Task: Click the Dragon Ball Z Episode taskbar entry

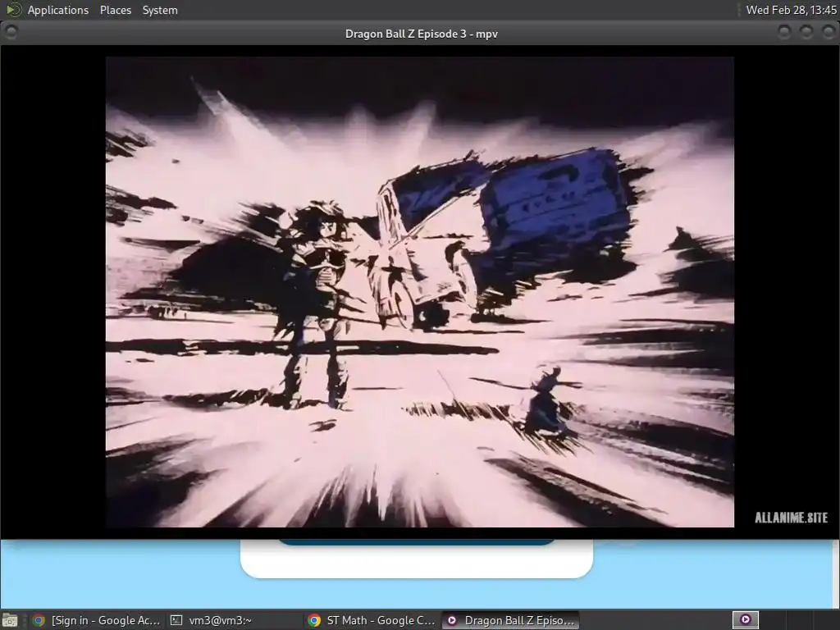Action: point(510,620)
